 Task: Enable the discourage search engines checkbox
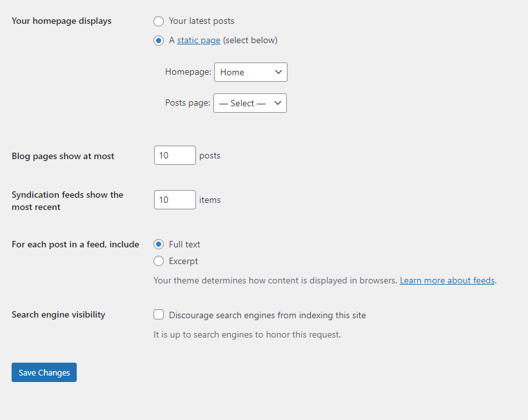159,315
